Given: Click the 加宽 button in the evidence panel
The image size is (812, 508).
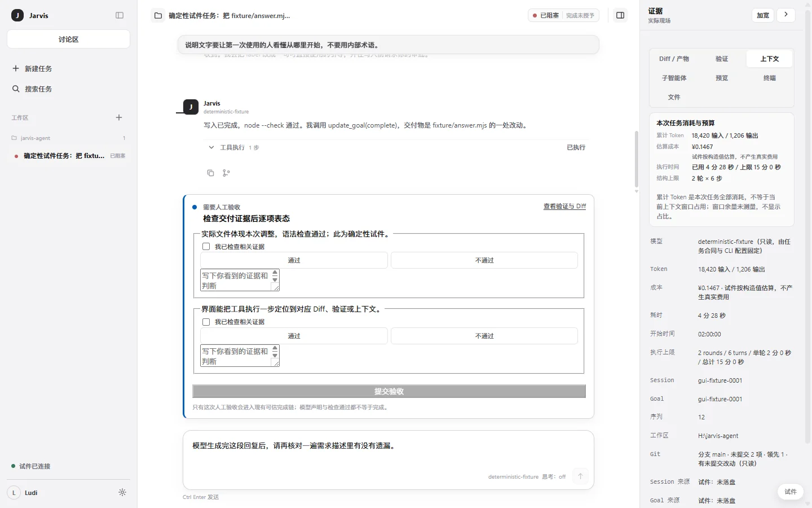Looking at the screenshot, I should pos(763,15).
